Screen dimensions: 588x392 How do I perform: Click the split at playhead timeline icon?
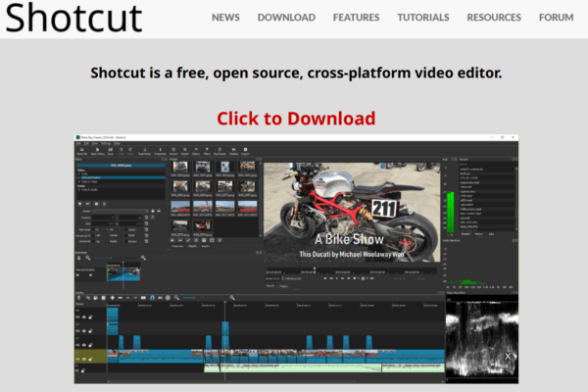[x=143, y=298]
